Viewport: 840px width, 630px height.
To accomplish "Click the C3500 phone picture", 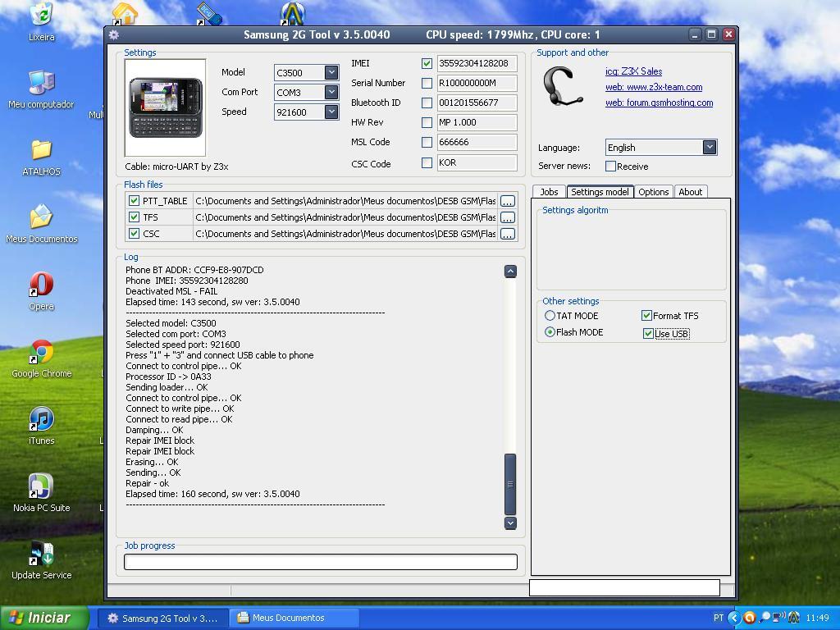I will (x=165, y=107).
